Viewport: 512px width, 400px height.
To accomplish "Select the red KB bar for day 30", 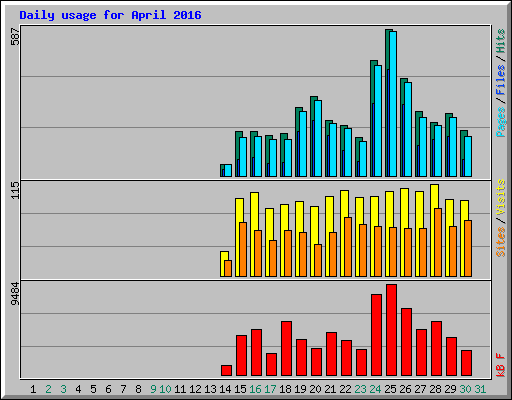I will [466, 363].
